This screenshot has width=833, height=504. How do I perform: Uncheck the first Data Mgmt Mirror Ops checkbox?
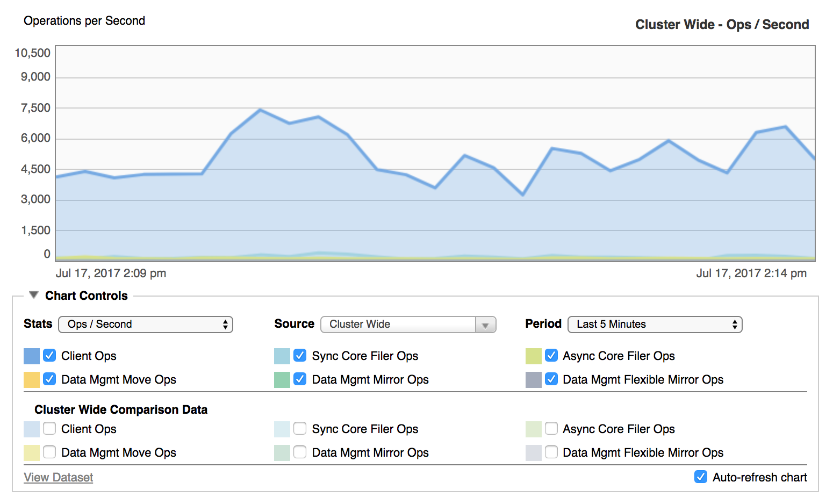pyautogui.click(x=300, y=379)
